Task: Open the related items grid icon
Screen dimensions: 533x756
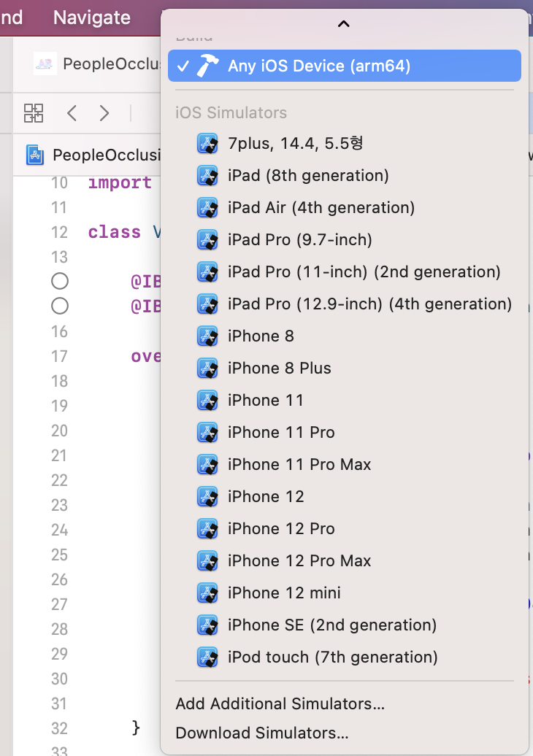Action: click(x=34, y=113)
